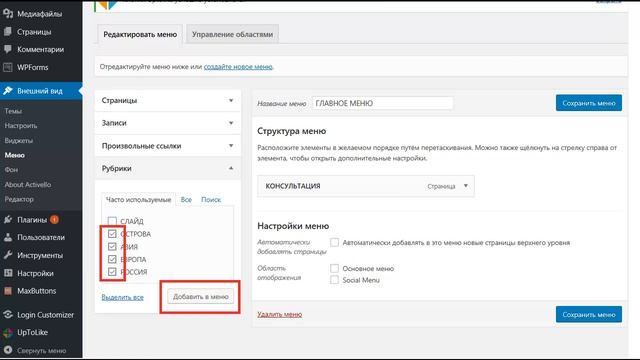Enable auto-add new top-level pages checkbox
The height and width of the screenshot is (360, 640).
click(x=334, y=242)
